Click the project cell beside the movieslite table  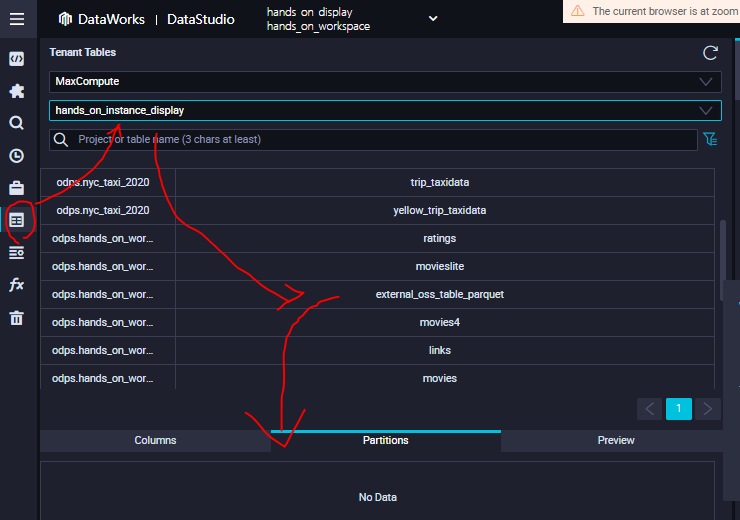(x=108, y=267)
